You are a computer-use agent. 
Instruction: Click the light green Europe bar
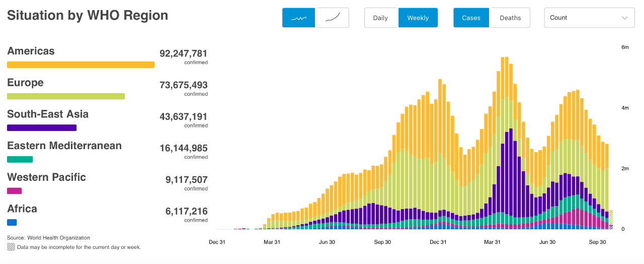[x=66, y=96]
